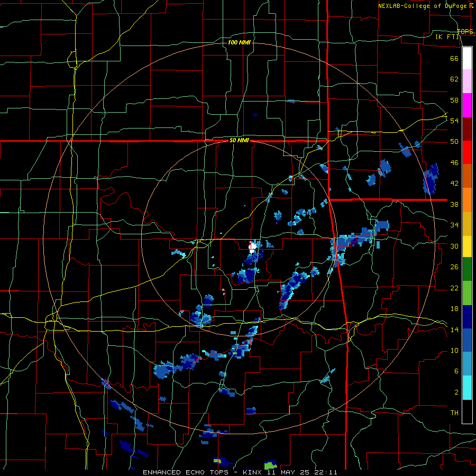476x476 pixels.
Task: Click the "34" legend value
Action: point(454,225)
